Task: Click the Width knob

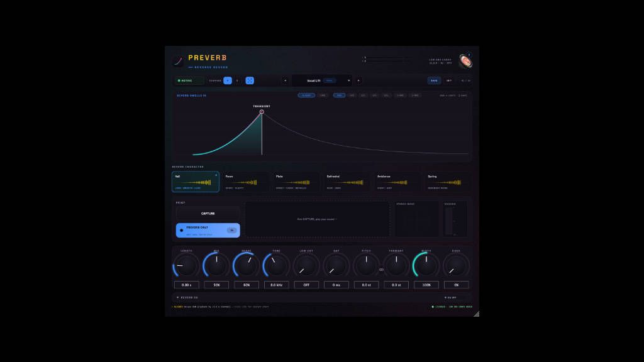Action: tap(426, 266)
